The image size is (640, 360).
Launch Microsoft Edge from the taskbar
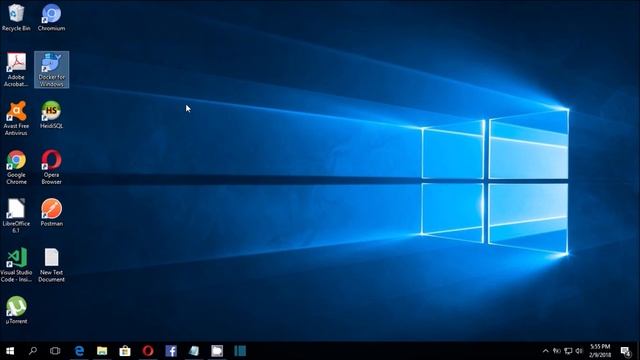click(x=79, y=351)
